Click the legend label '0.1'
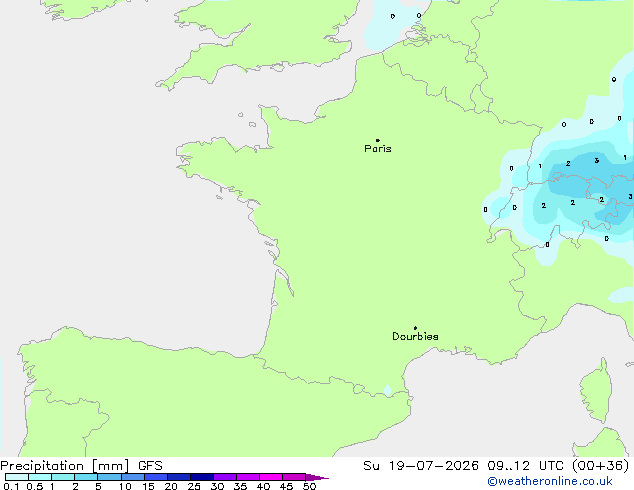The height and width of the screenshot is (490, 634). [11, 486]
